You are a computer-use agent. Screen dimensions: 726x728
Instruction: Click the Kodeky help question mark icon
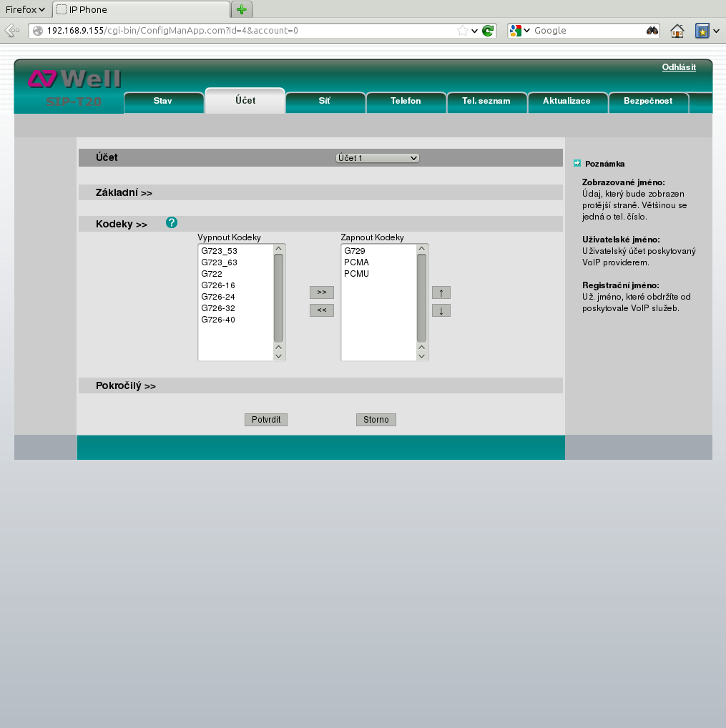coord(172,223)
